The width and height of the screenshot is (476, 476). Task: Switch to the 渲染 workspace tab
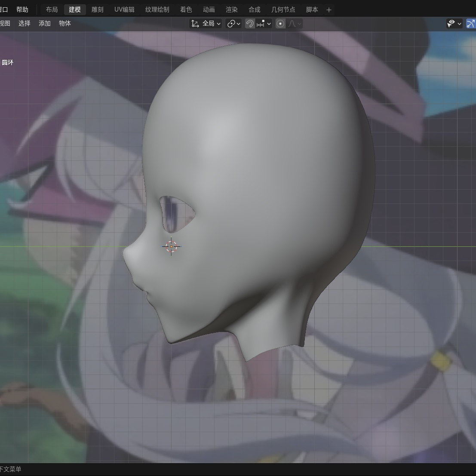[x=232, y=10]
